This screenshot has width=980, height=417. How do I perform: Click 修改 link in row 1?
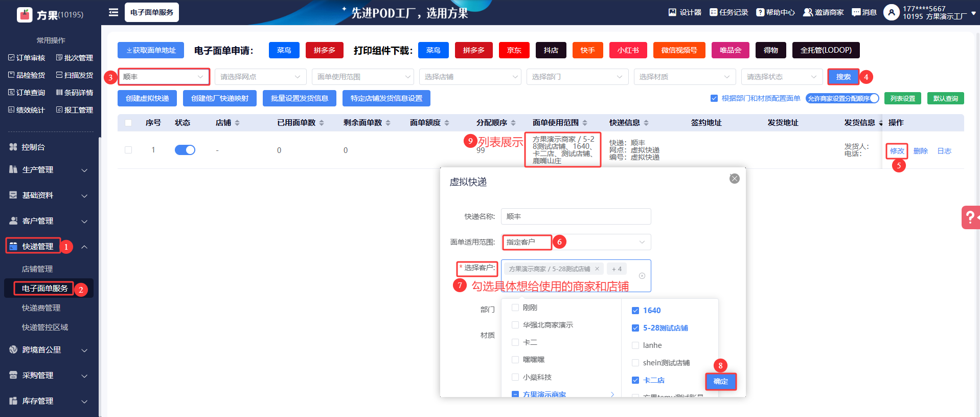[x=897, y=151]
